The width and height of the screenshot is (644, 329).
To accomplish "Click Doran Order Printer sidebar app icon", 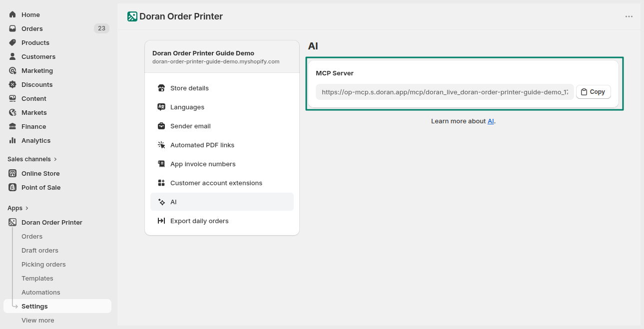I will [x=12, y=222].
